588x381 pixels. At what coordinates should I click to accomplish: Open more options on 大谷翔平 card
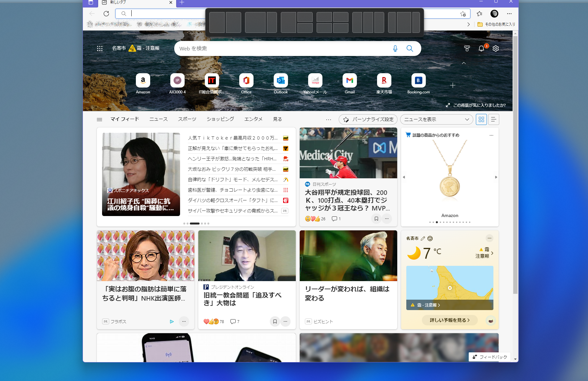387,219
